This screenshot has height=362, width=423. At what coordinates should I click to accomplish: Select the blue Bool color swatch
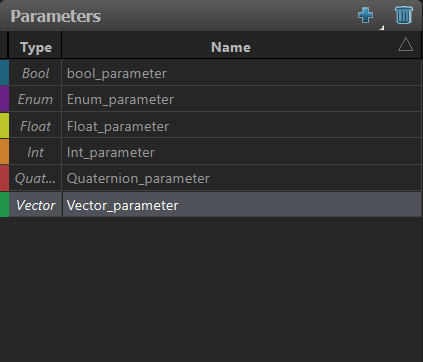4,72
